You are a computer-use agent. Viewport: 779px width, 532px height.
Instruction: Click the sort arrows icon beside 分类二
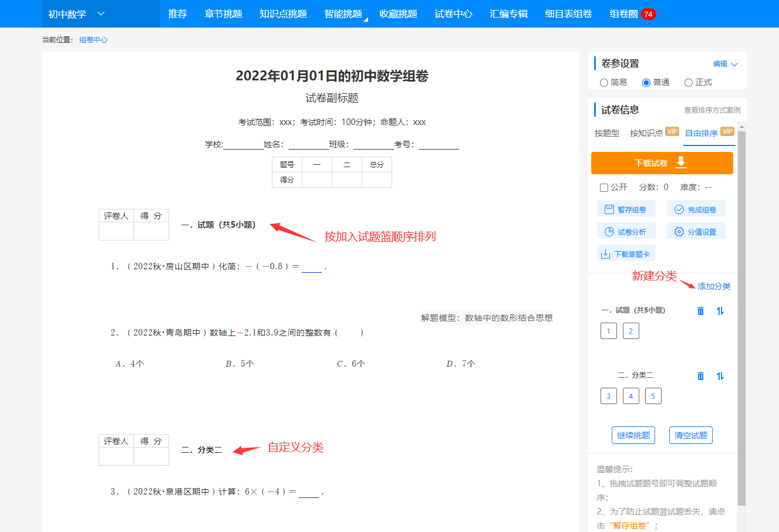(720, 376)
